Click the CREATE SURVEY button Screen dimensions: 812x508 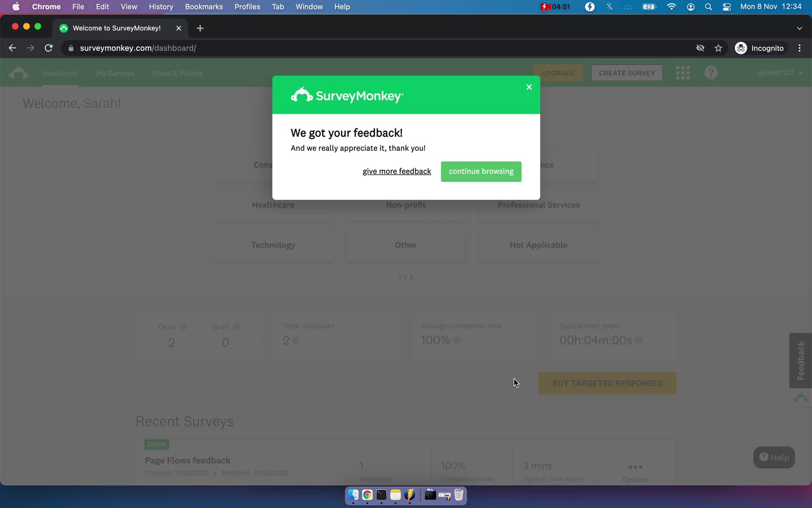tap(627, 72)
